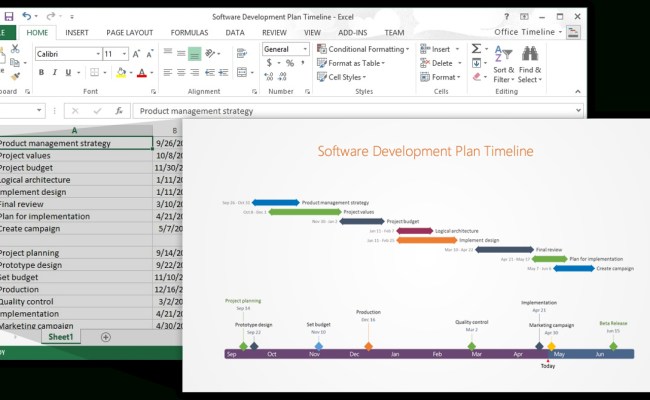Click the Copy icon in clipboard group
The image size is (650, 400).
(x=15, y=63)
